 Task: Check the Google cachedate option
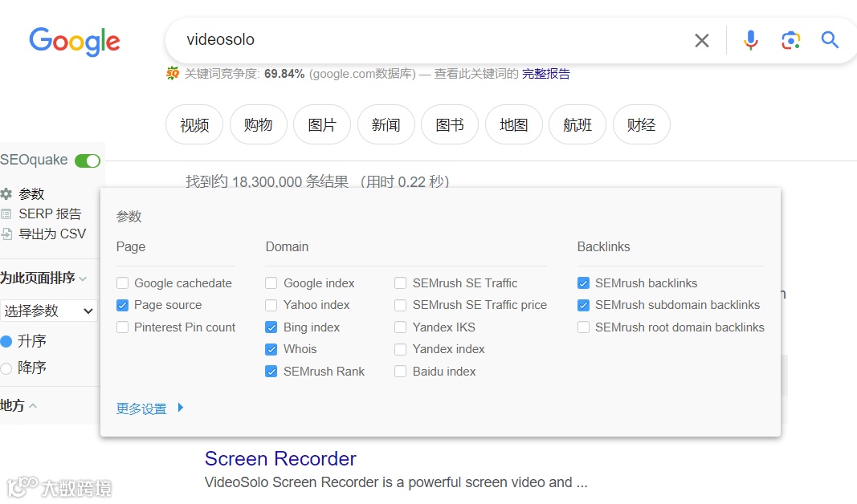[x=122, y=282]
